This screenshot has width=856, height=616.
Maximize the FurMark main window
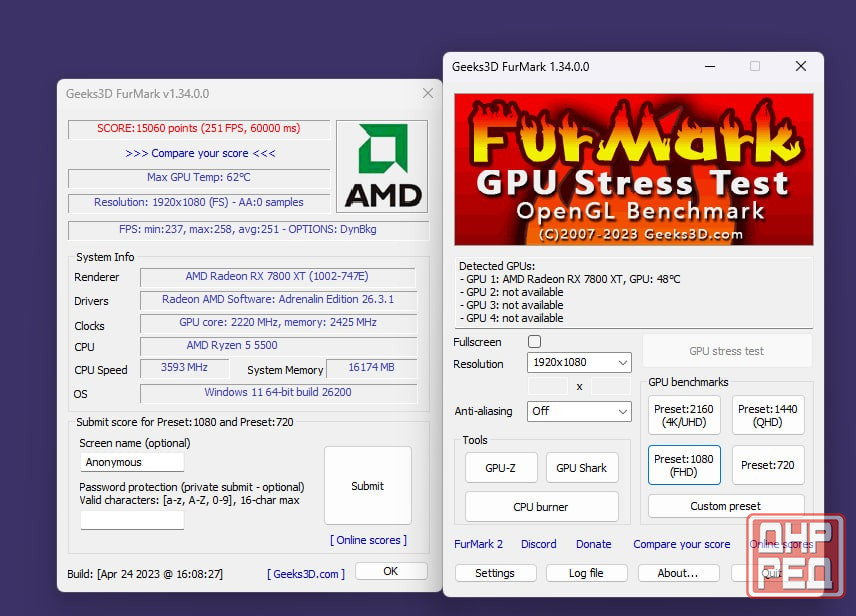click(755, 66)
